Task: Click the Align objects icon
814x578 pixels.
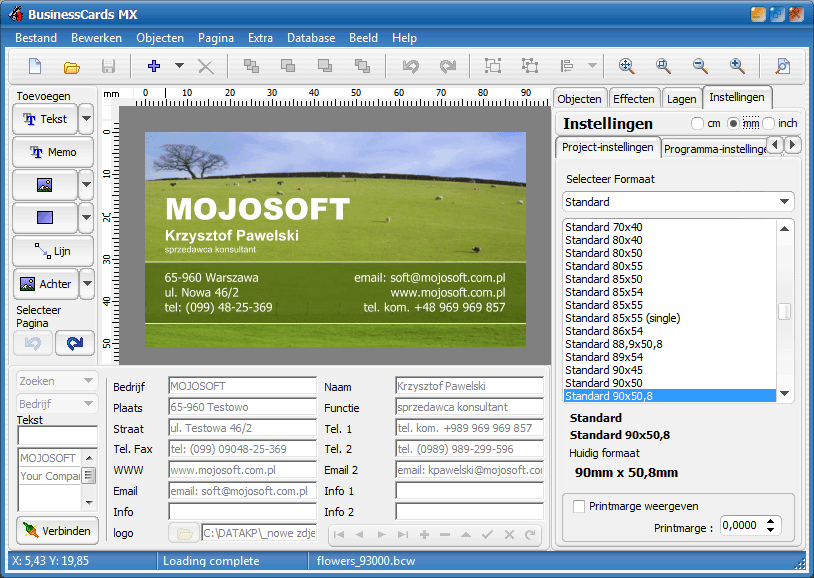Action: [567, 66]
